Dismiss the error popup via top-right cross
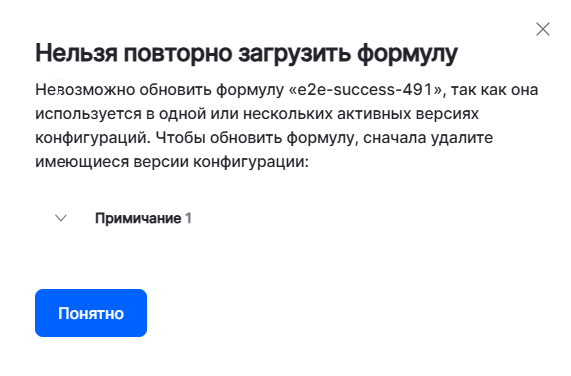 pyautogui.click(x=543, y=29)
